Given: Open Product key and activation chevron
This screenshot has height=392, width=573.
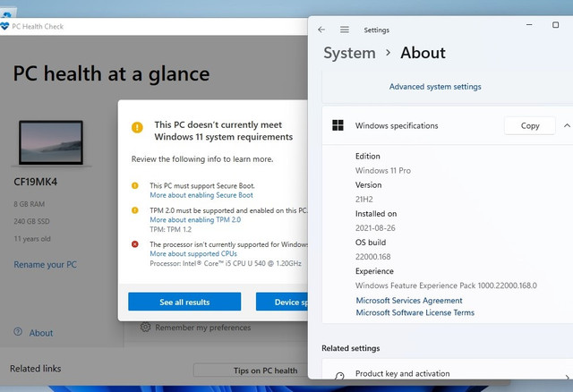Looking at the screenshot, I should coord(567,376).
